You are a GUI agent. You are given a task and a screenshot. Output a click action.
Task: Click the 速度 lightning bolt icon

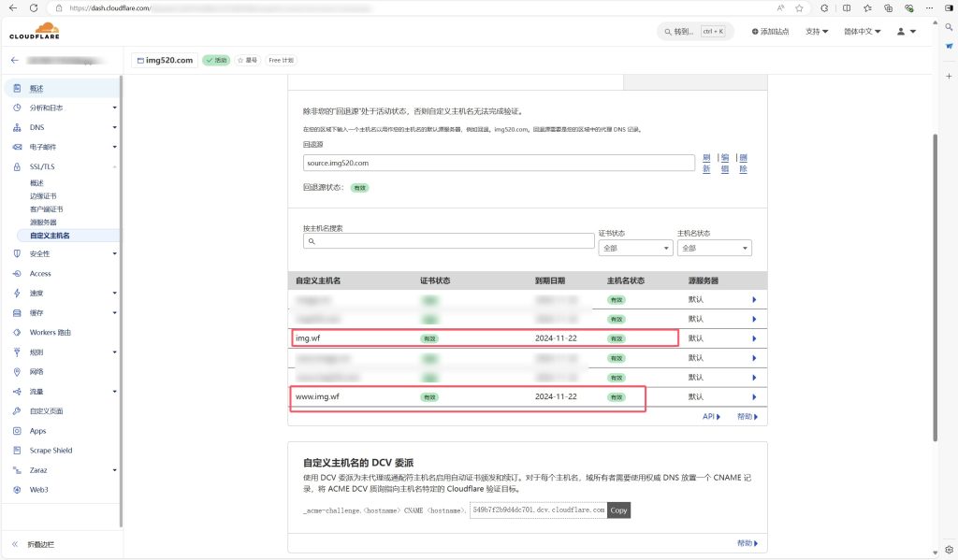[17, 294]
